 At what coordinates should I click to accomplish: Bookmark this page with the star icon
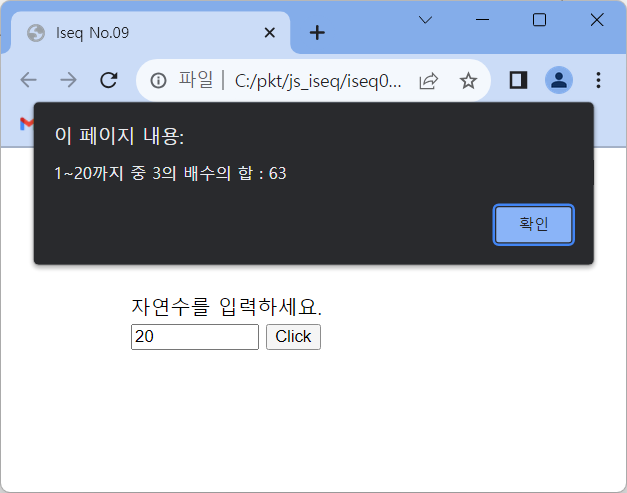(x=468, y=81)
